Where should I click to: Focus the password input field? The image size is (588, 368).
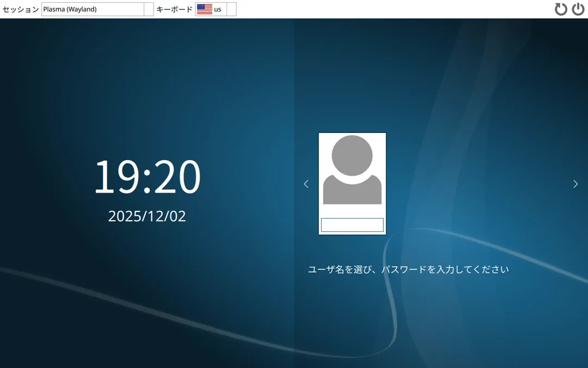click(352, 225)
